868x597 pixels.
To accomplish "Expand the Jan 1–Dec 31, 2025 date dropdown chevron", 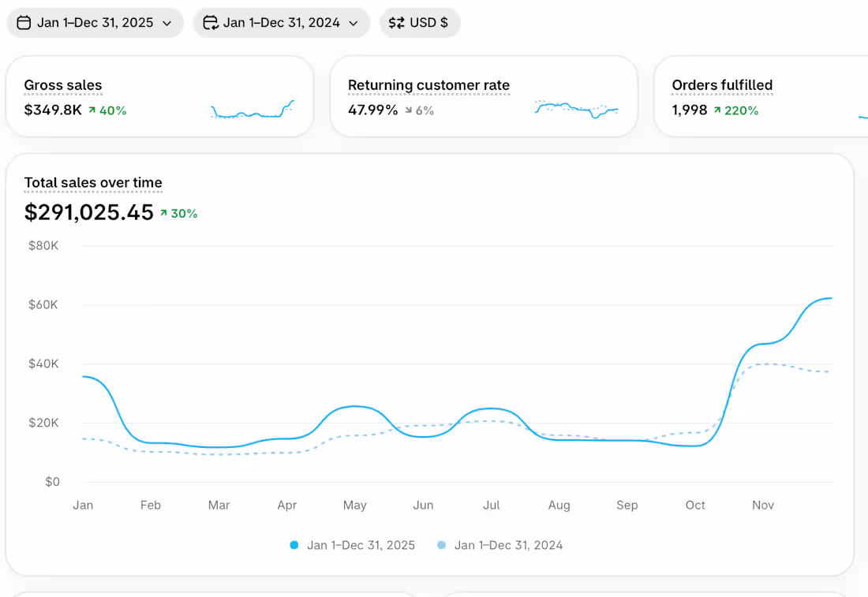I will pos(166,23).
